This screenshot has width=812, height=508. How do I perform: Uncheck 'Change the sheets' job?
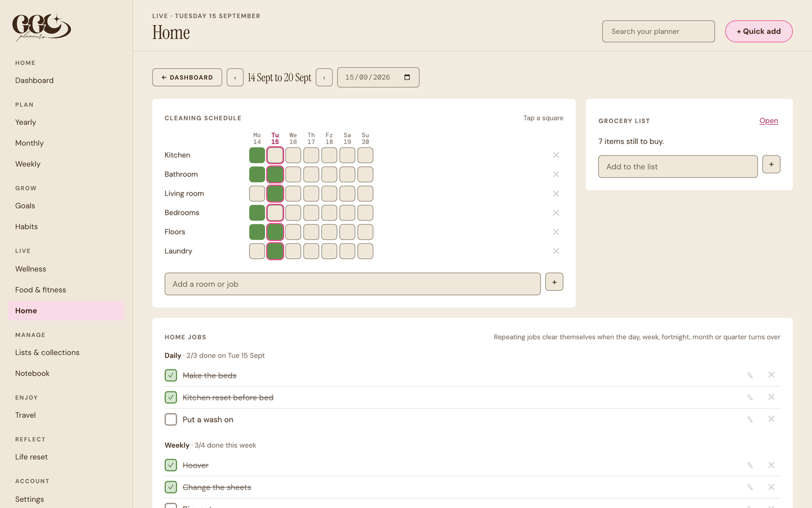[171, 487]
